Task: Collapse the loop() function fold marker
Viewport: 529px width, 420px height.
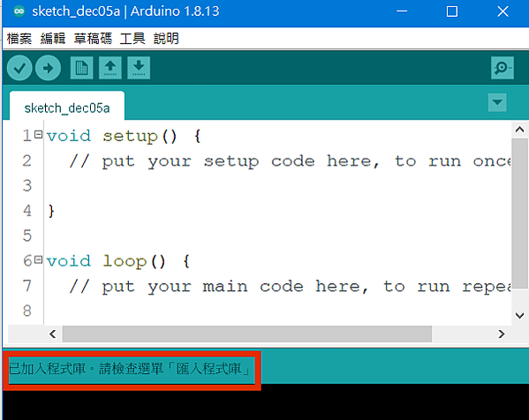Action: (x=39, y=260)
